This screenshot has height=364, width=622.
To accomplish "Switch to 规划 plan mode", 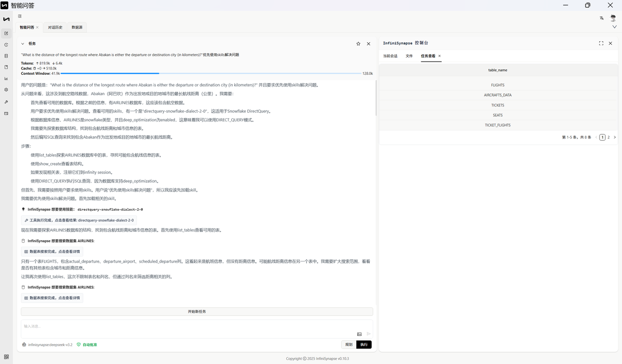I will click(349, 345).
